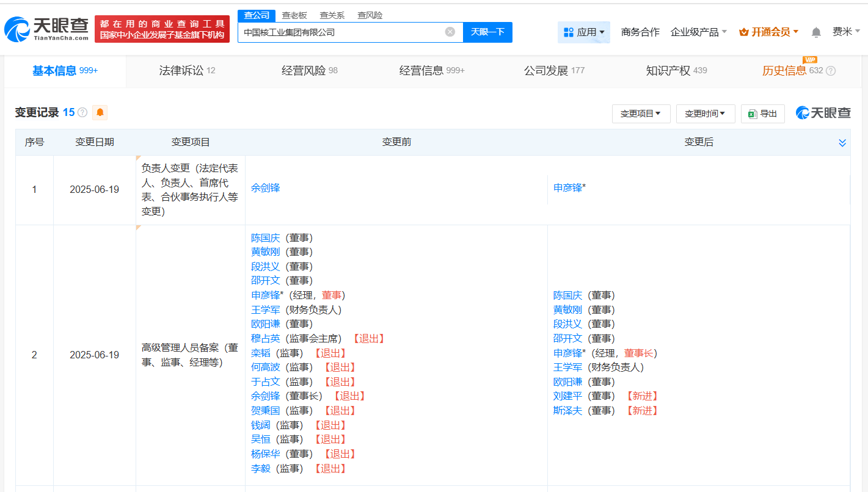The image size is (868, 492).
Task: Click the 变更前 column header
Action: (396, 142)
